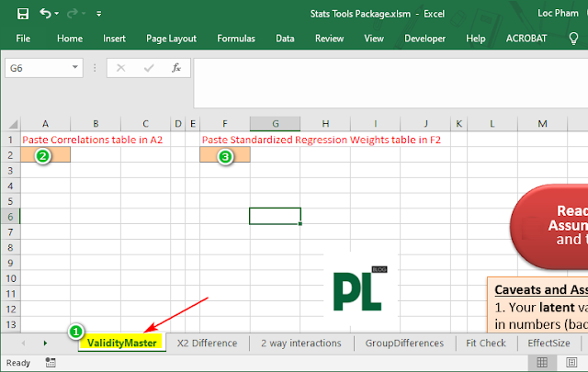
Task: Open the Page Layout tab
Action: point(171,39)
